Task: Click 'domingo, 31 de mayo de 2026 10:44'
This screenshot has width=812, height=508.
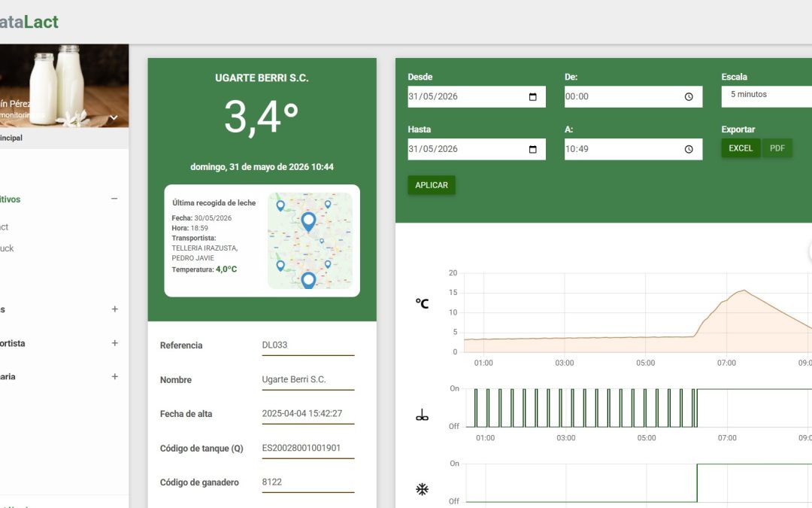Action: [x=262, y=167]
